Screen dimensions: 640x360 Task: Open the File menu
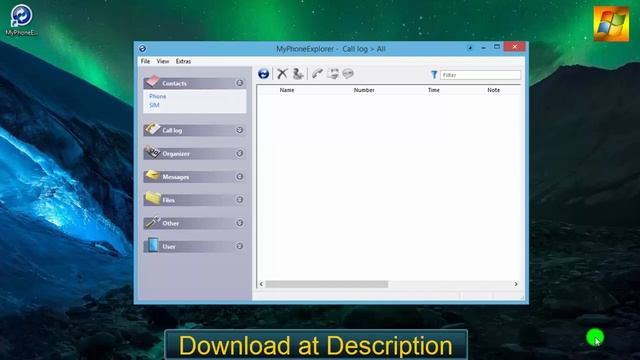coord(145,61)
